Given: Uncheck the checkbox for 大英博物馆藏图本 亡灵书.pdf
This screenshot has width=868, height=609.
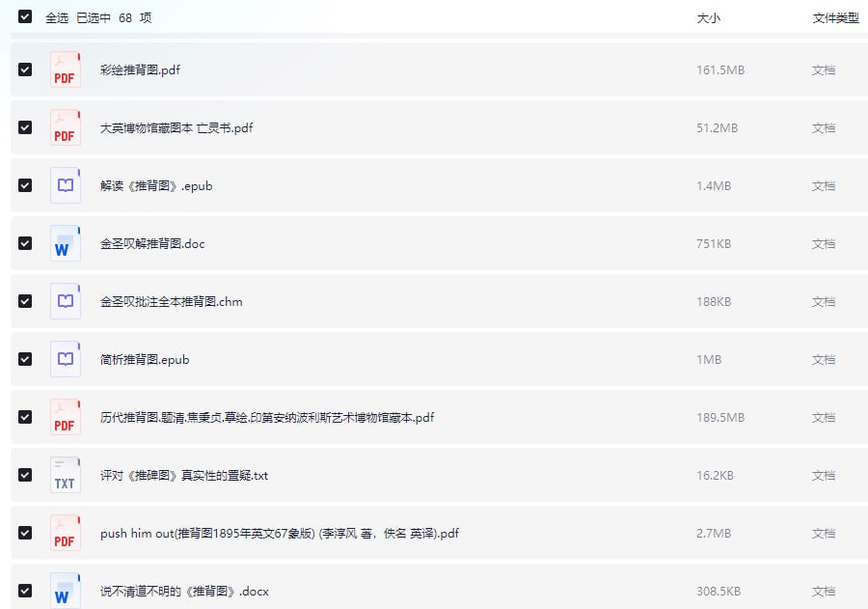Looking at the screenshot, I should (x=25, y=127).
